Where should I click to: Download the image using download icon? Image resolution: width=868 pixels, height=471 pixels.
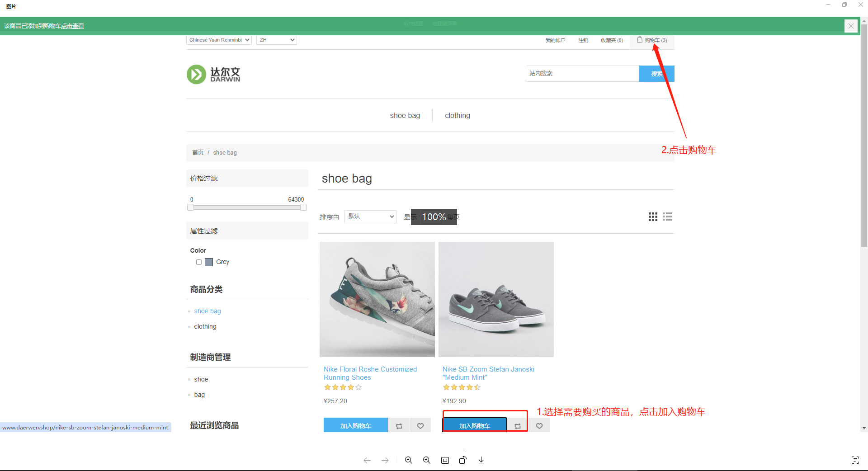click(x=481, y=460)
